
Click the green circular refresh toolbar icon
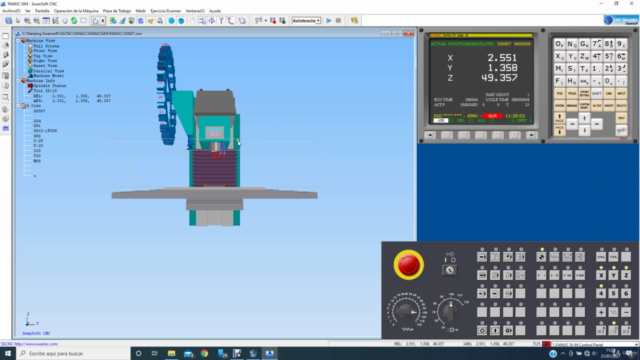[74, 20]
